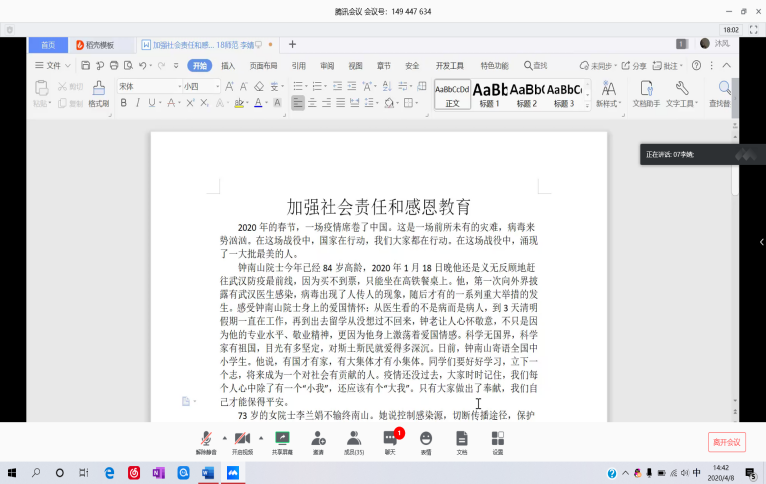
Task: Click the font color A swatch
Action: (257, 102)
